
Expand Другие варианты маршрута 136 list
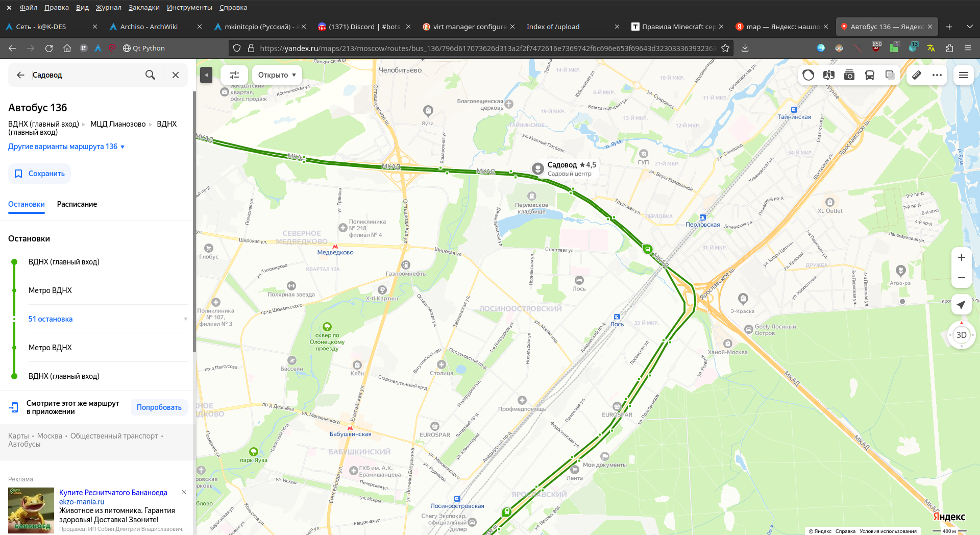[x=66, y=147]
